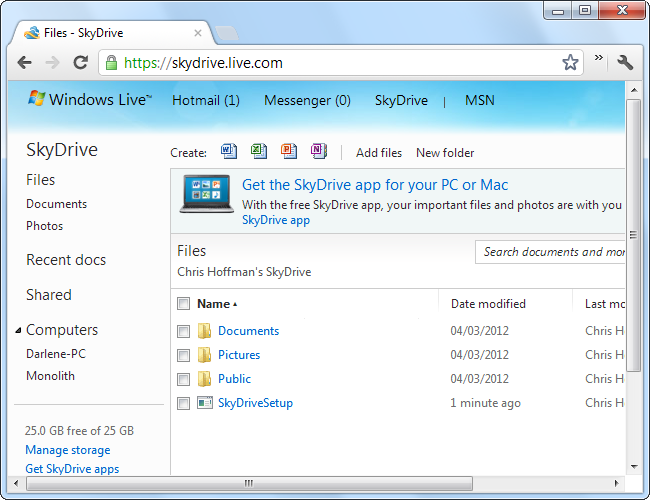
Task: Click the Documents folder icon
Action: click(x=204, y=331)
